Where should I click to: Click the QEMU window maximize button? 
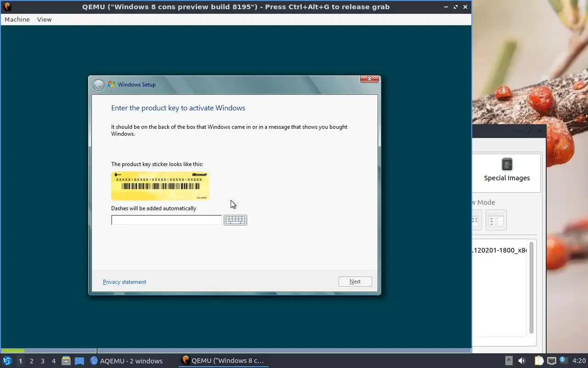pyautogui.click(x=456, y=7)
